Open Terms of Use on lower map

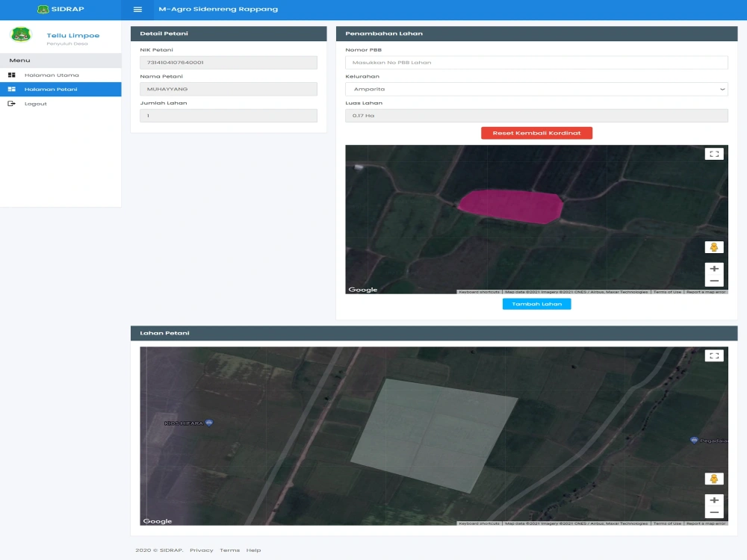point(667,523)
